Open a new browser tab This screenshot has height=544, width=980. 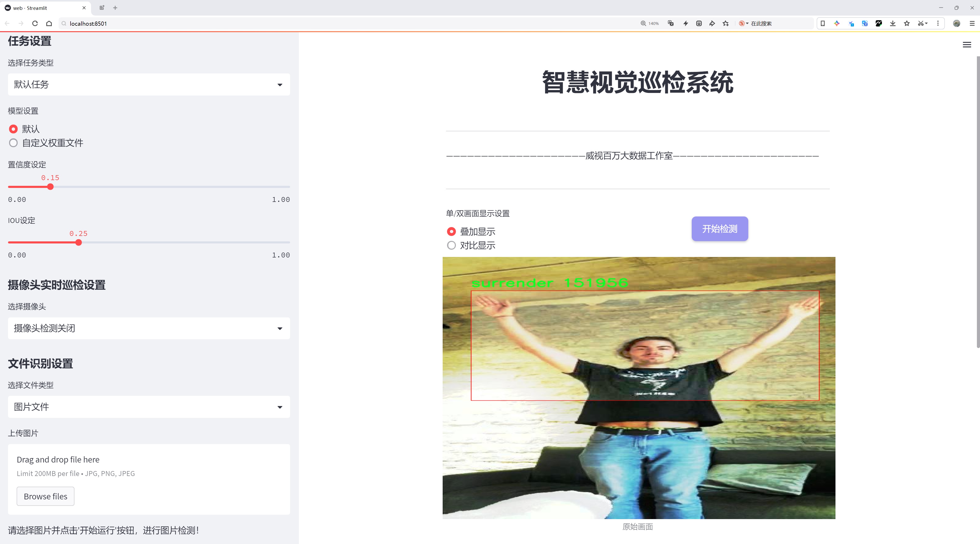(x=115, y=8)
